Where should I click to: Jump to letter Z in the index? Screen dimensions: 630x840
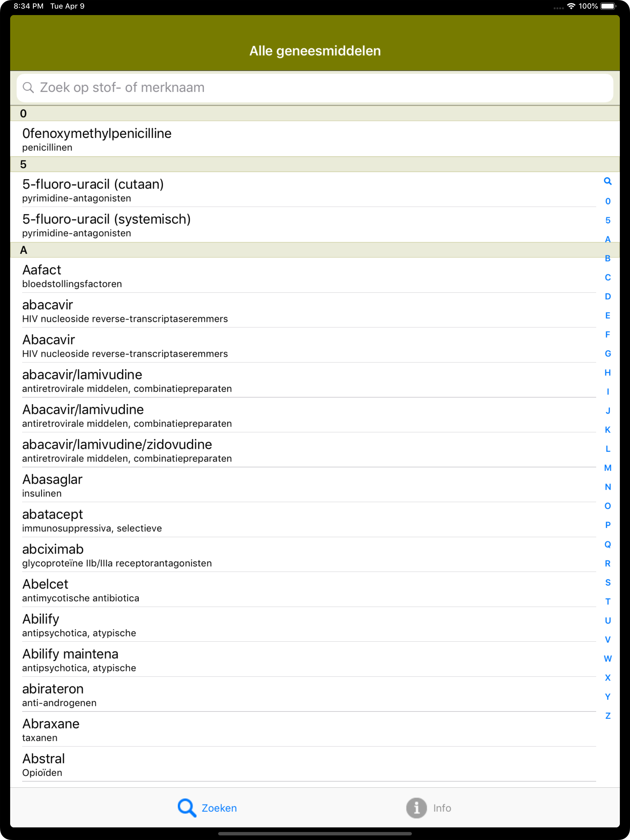608,715
